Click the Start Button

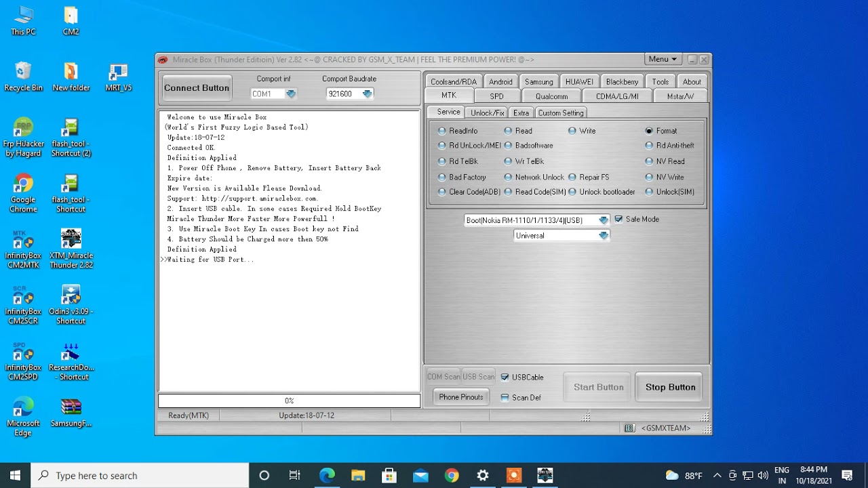coord(598,387)
